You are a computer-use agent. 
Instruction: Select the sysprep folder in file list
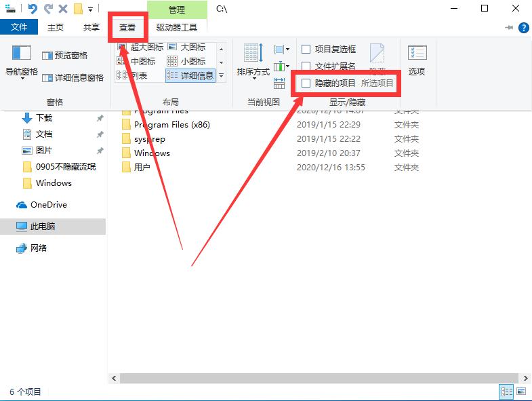click(x=150, y=139)
